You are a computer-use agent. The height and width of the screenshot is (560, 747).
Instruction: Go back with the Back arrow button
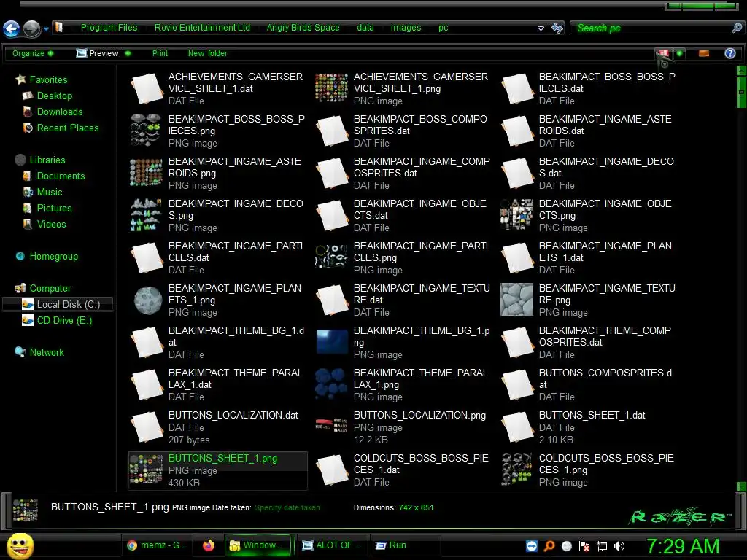click(11, 28)
